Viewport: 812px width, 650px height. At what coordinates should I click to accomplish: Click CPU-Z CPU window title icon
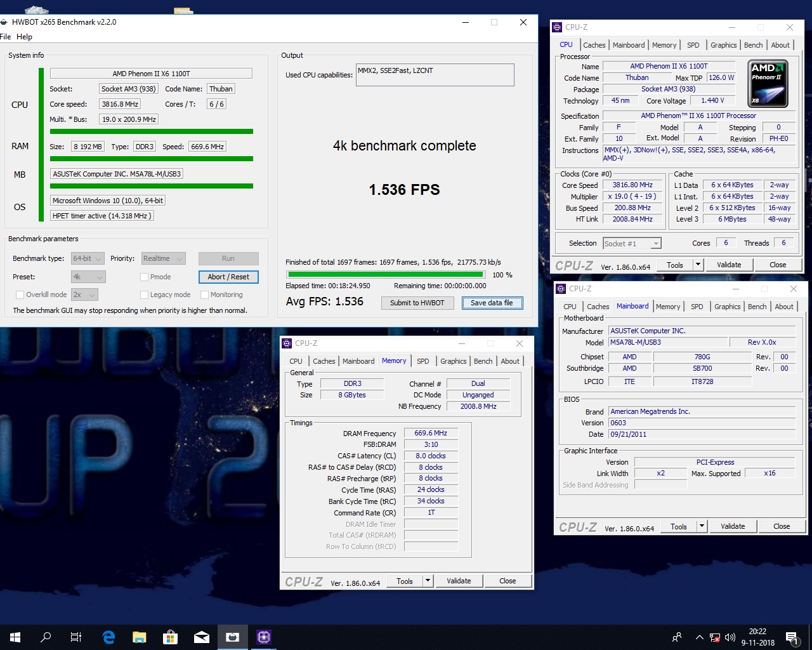tap(557, 27)
